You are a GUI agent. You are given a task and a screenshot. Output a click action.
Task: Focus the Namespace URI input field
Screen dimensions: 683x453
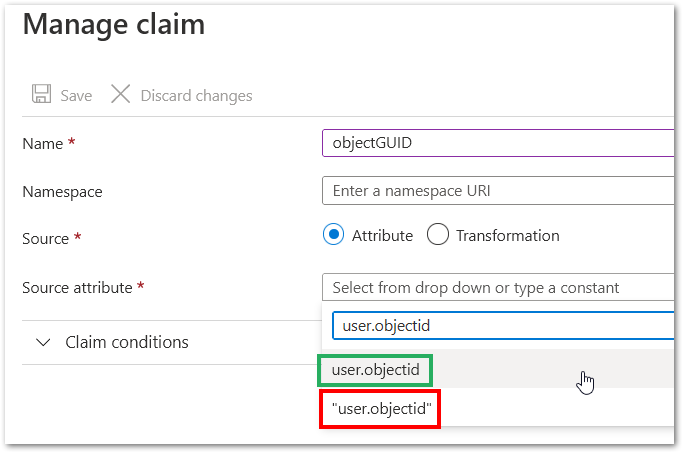tap(498, 191)
